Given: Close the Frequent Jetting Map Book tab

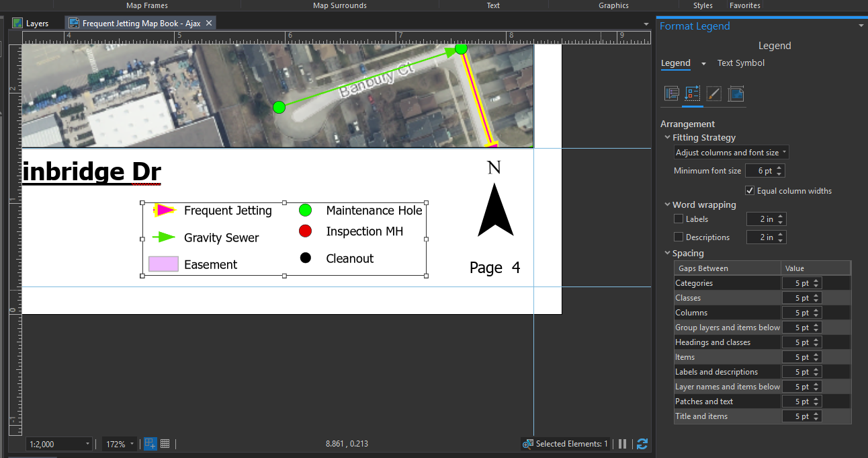Looking at the screenshot, I should 209,23.
